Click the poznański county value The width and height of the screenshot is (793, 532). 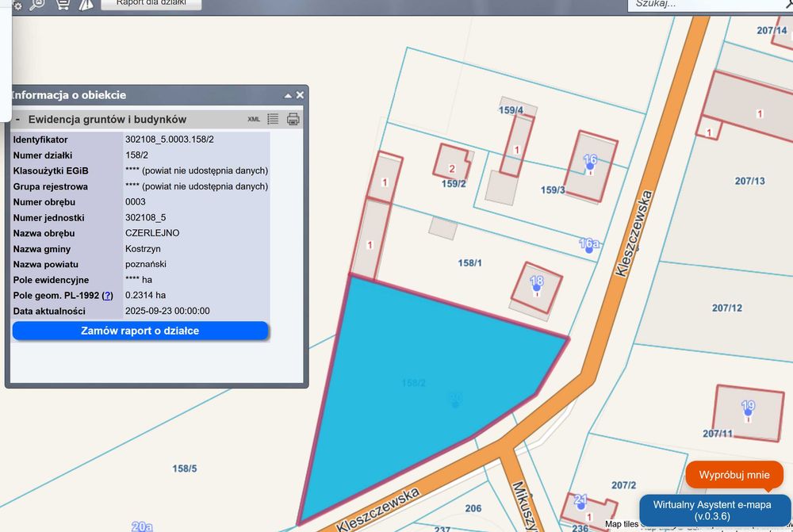[146, 265]
